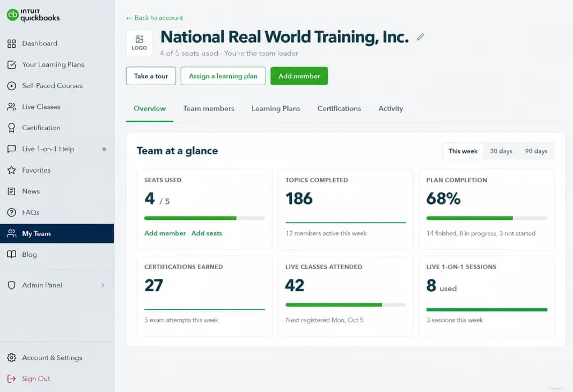The height and width of the screenshot is (392, 573).
Task: Click the Dashboard grid icon
Action: (12, 43)
